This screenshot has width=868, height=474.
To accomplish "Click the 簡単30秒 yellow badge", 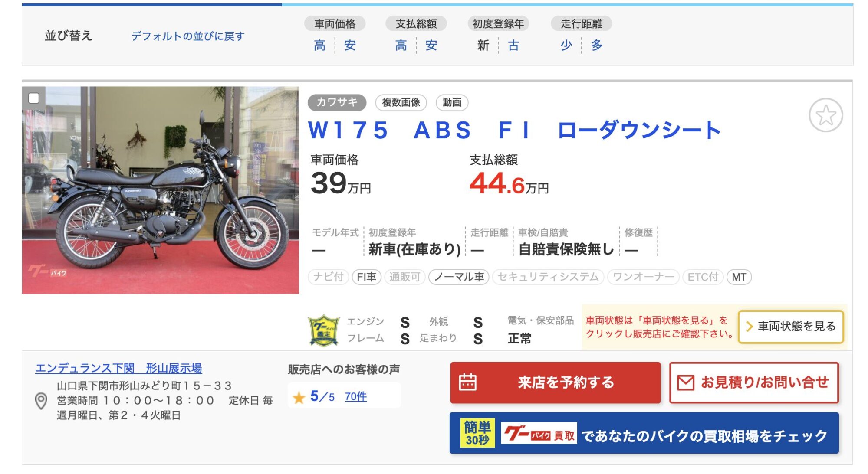I will point(477,433).
